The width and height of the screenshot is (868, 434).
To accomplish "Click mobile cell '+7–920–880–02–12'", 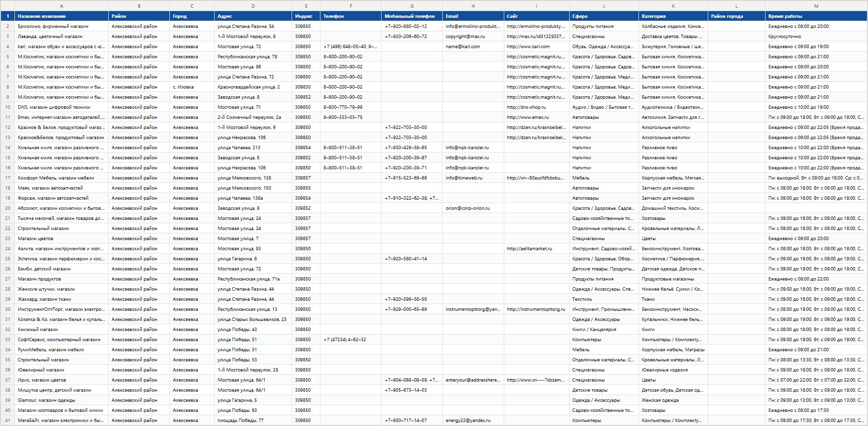I will (x=412, y=26).
